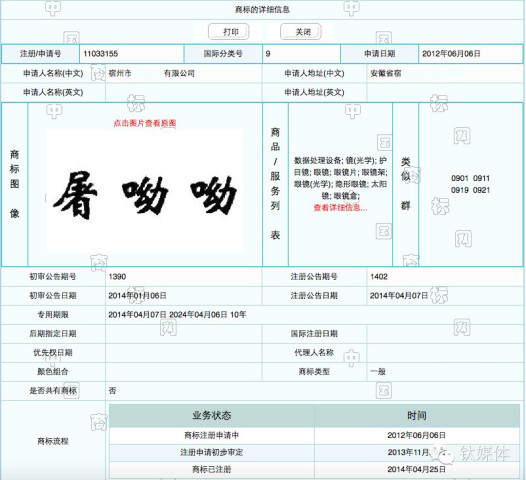The height and width of the screenshot is (480, 526).
Task: Click the 代理人名称 label
Action: (314, 353)
